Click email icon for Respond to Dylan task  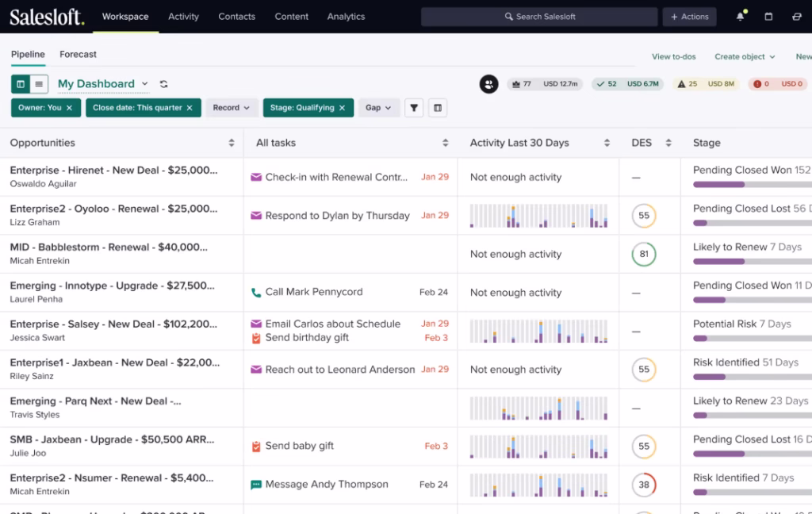(x=256, y=216)
